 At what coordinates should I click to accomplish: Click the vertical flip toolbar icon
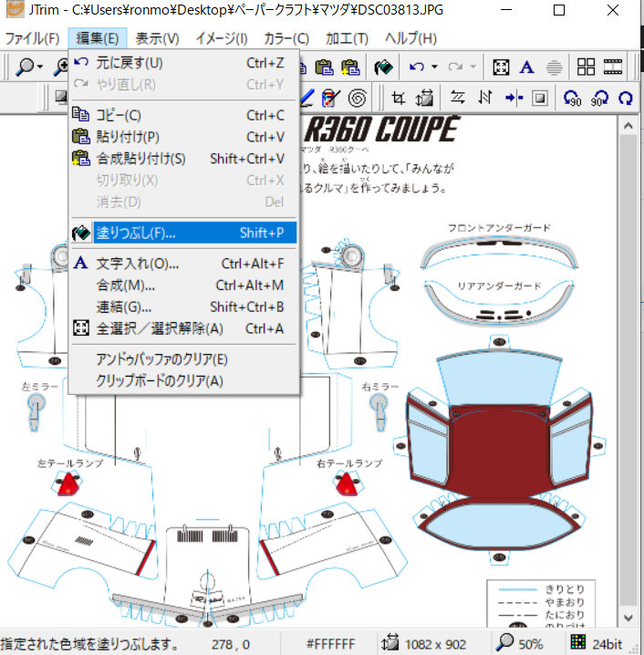[x=485, y=98]
